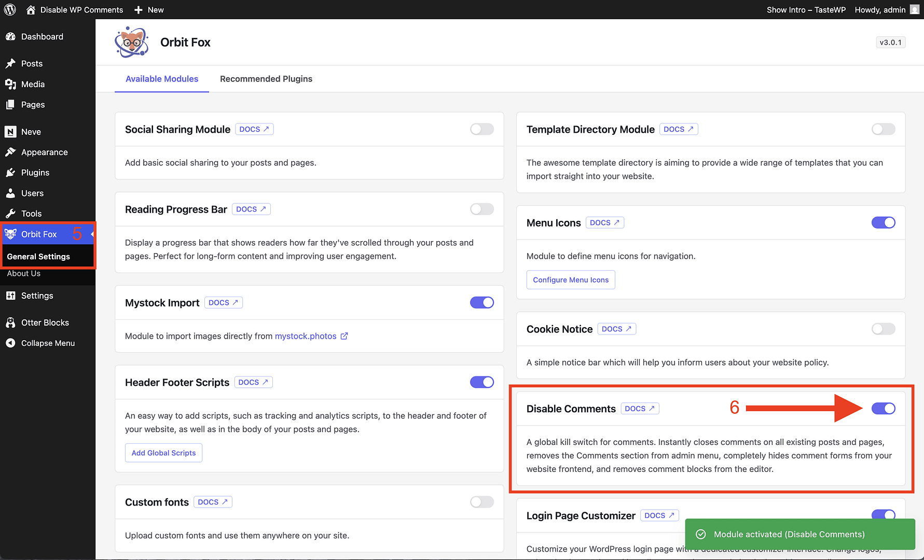Click the Neve N icon
924x560 pixels.
coord(10,132)
